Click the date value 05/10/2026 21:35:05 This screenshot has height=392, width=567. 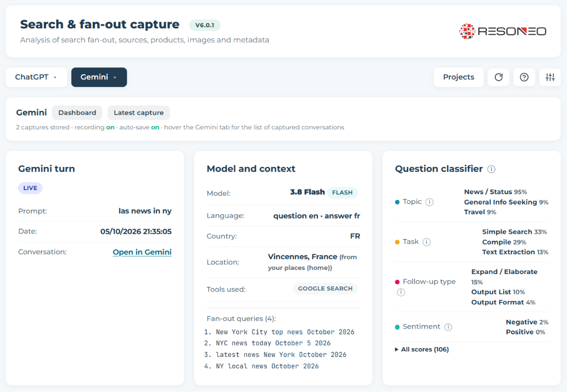point(136,232)
